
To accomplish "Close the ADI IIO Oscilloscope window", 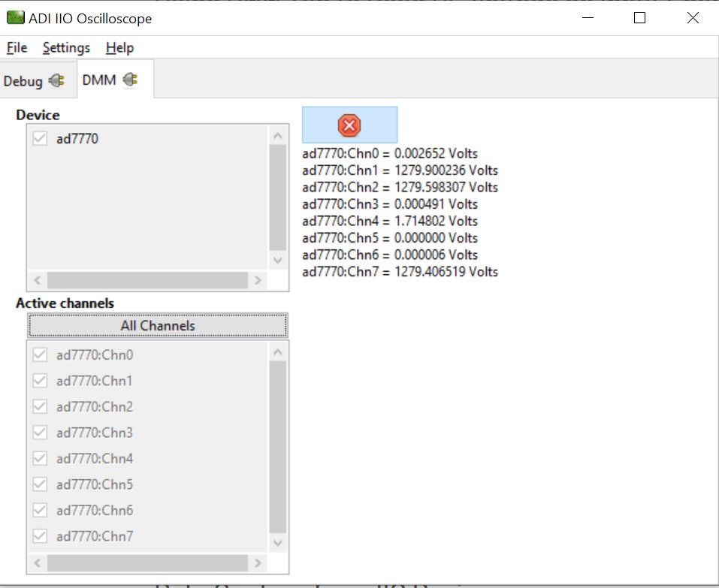I will pos(693,18).
